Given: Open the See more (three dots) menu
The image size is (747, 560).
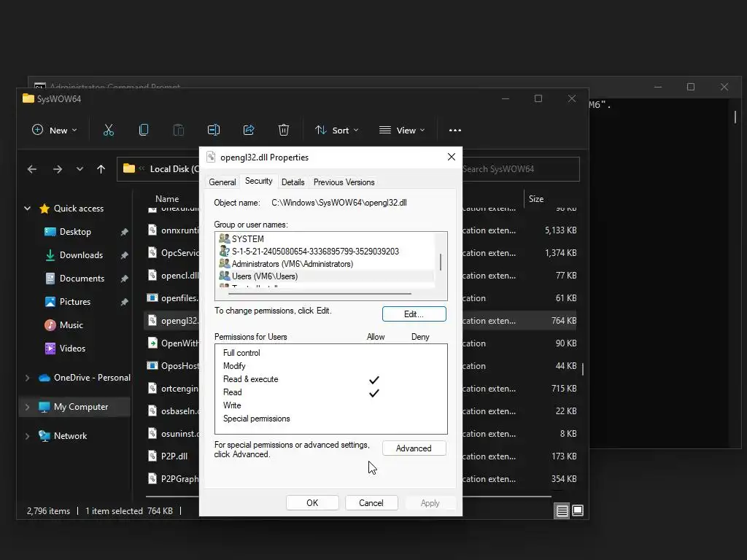Looking at the screenshot, I should (x=455, y=130).
